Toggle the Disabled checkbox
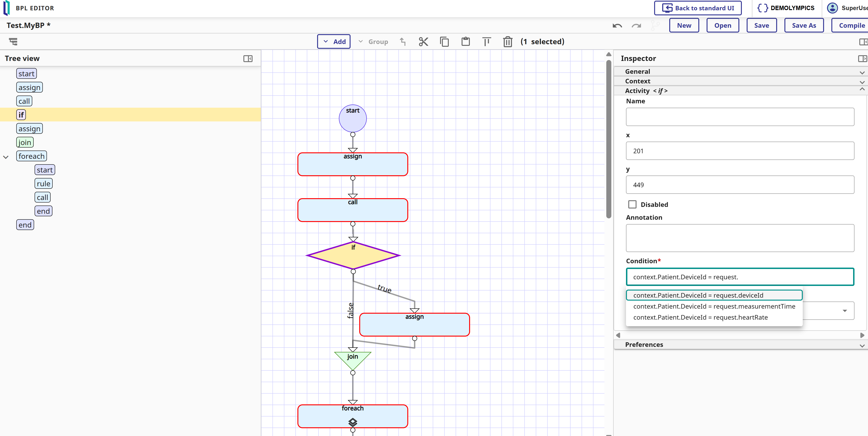 (632, 204)
